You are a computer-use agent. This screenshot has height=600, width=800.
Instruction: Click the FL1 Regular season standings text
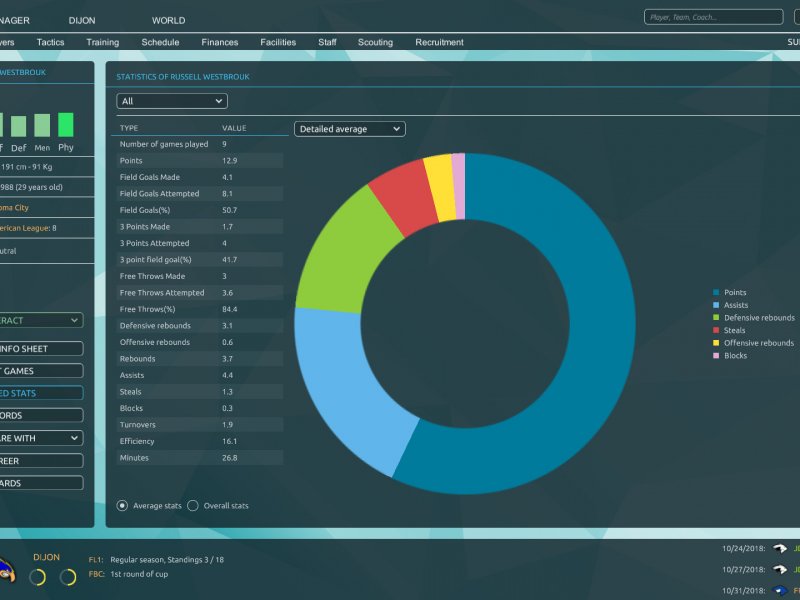[x=157, y=560]
